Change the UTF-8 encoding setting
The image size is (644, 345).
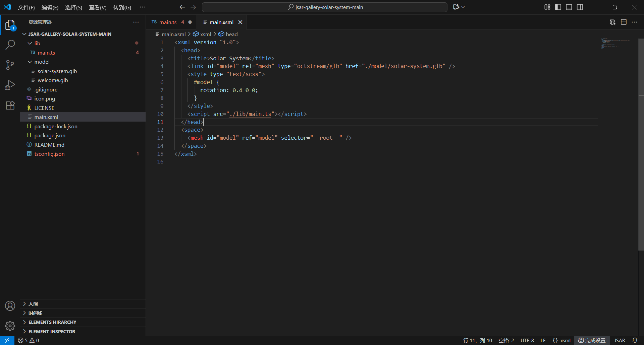pyautogui.click(x=527, y=340)
